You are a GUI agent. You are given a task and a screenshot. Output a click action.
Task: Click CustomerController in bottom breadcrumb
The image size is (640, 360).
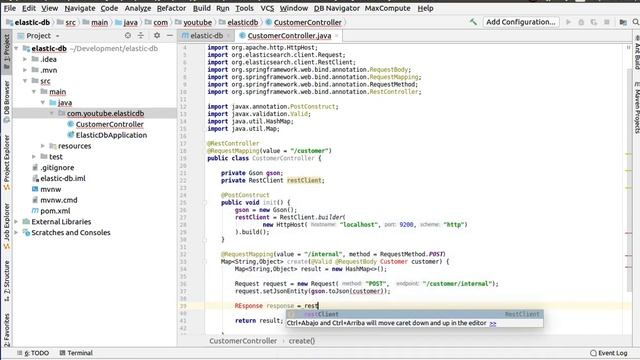[243, 341]
